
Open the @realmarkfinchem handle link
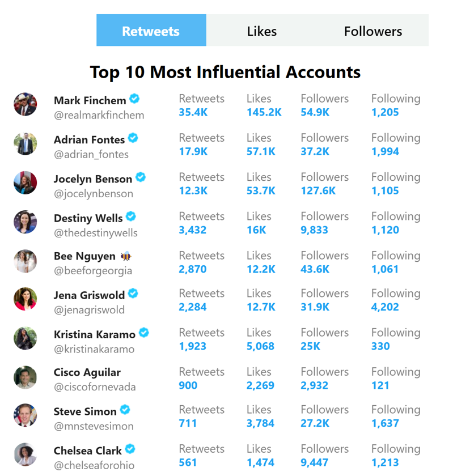tap(99, 116)
